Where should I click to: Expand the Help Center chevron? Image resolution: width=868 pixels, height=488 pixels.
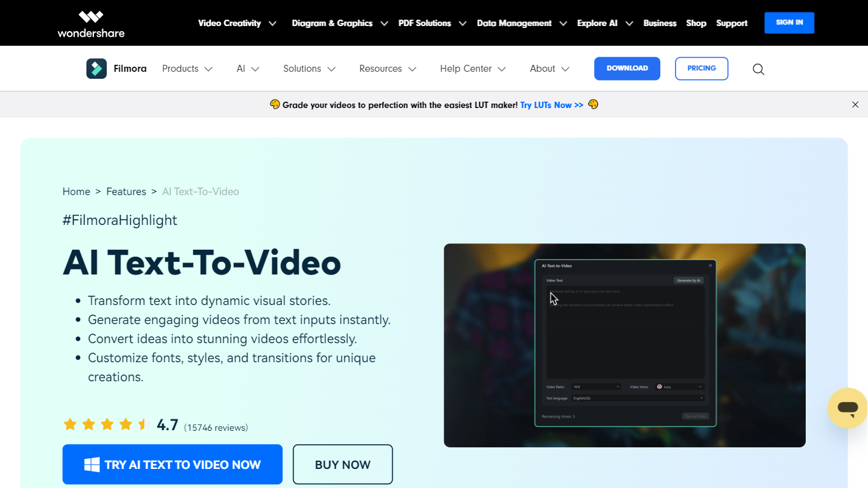502,69
